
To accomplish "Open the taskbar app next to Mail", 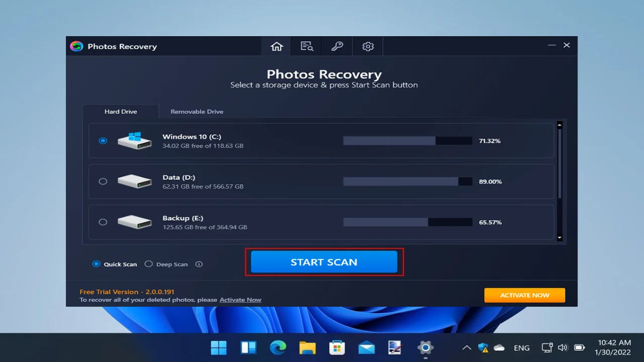I will click(395, 347).
